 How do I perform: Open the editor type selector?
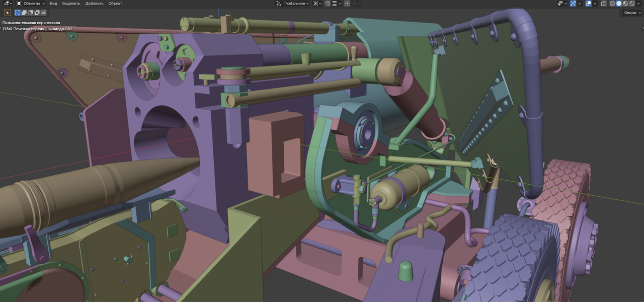pyautogui.click(x=8, y=4)
